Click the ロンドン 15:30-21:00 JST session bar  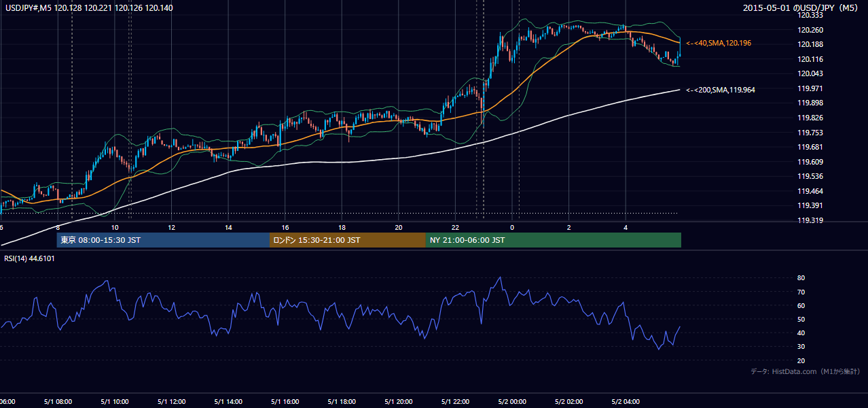click(348, 240)
